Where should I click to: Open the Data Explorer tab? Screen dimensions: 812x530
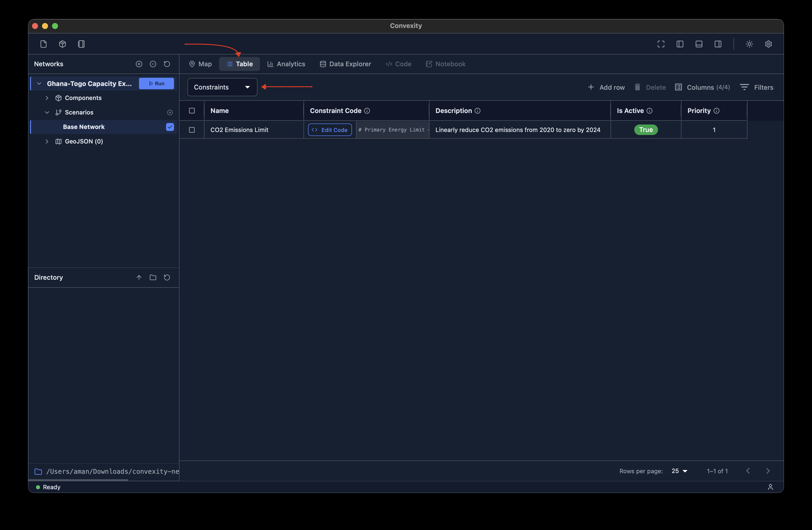(345, 64)
